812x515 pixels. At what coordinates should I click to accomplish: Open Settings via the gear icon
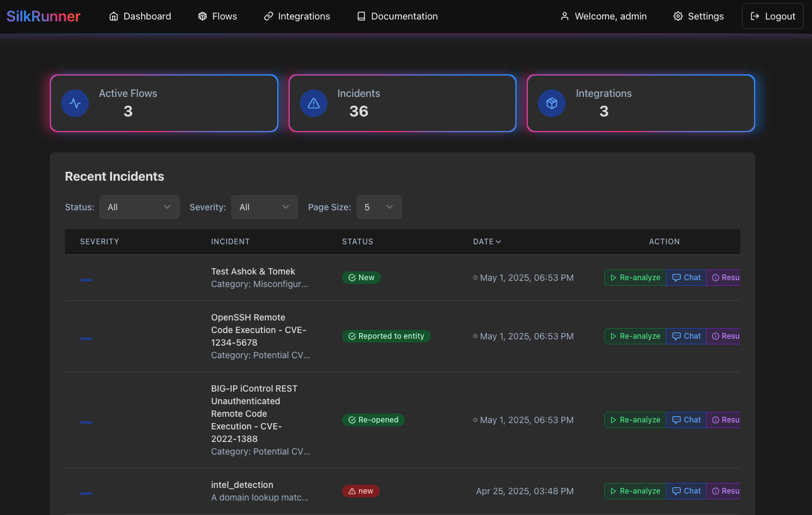click(678, 16)
